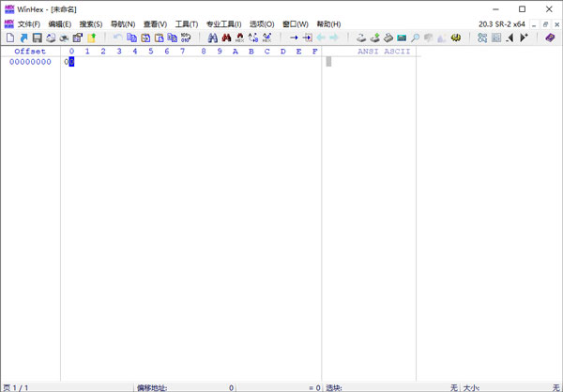
Task: Click the red Find Hex Values binoculars
Action: [x=226, y=38]
